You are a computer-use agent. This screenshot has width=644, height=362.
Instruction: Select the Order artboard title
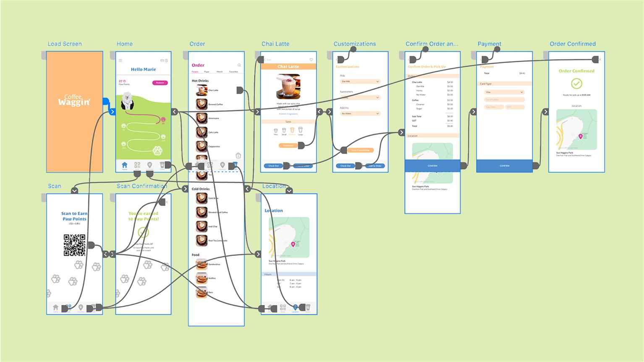(x=197, y=44)
